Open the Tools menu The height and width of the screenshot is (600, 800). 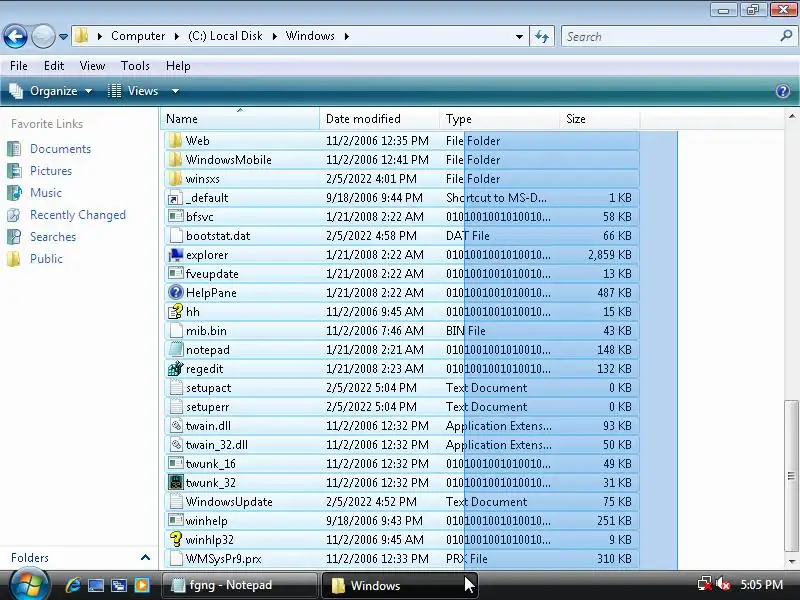click(135, 66)
